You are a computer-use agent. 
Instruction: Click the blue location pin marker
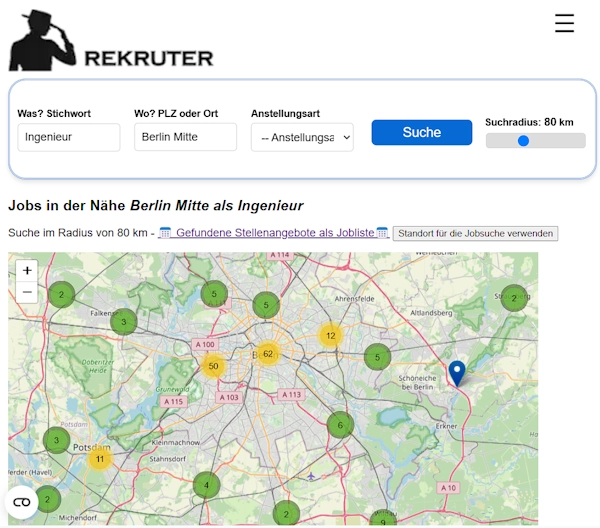point(457,373)
